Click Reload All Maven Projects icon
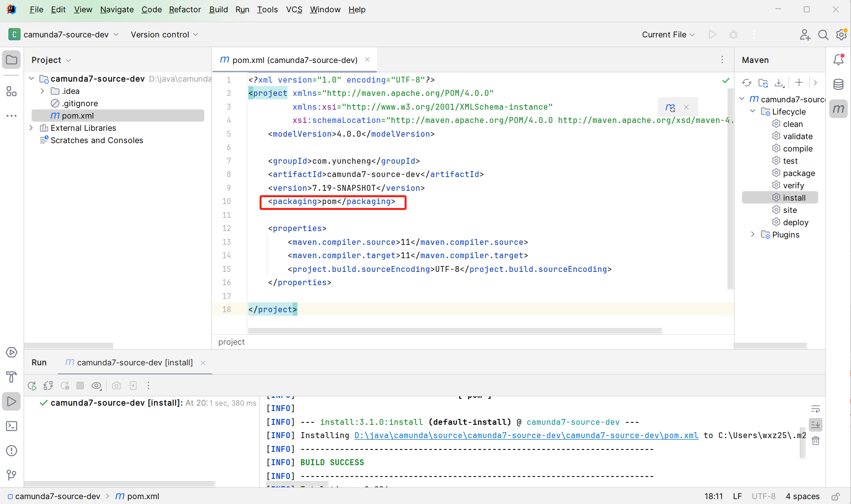The height and width of the screenshot is (504, 851). [747, 83]
